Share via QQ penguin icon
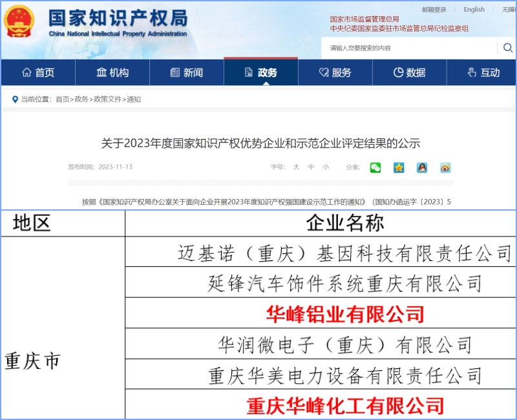This screenshot has height=420, width=517. point(422,167)
